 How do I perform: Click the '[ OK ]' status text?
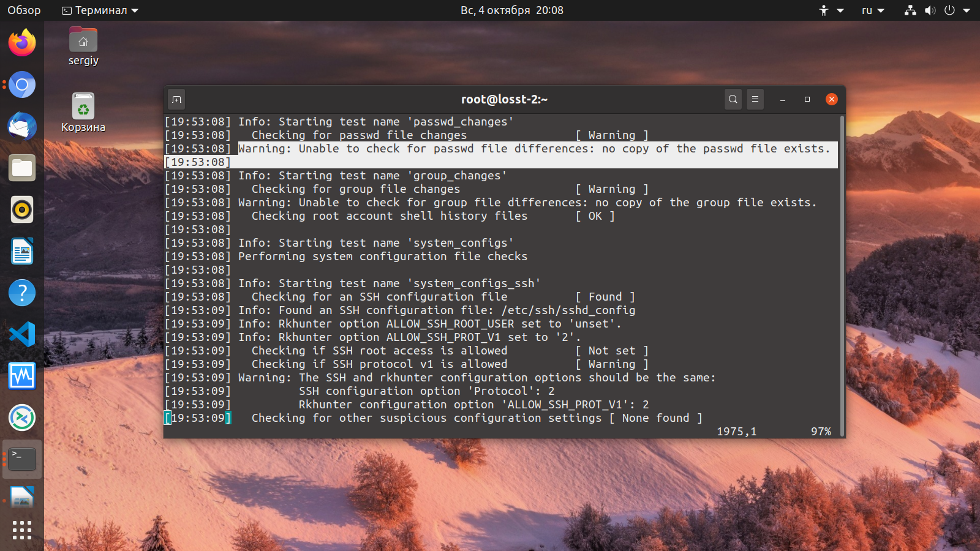coord(595,216)
